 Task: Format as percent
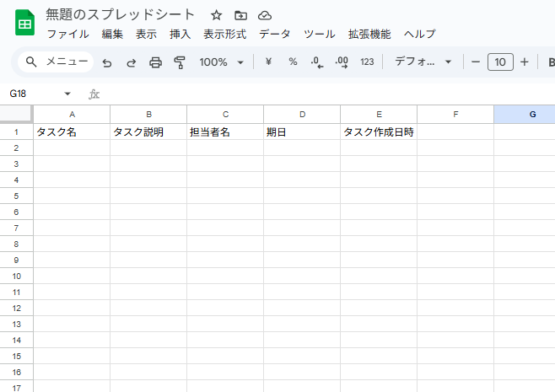[293, 62]
